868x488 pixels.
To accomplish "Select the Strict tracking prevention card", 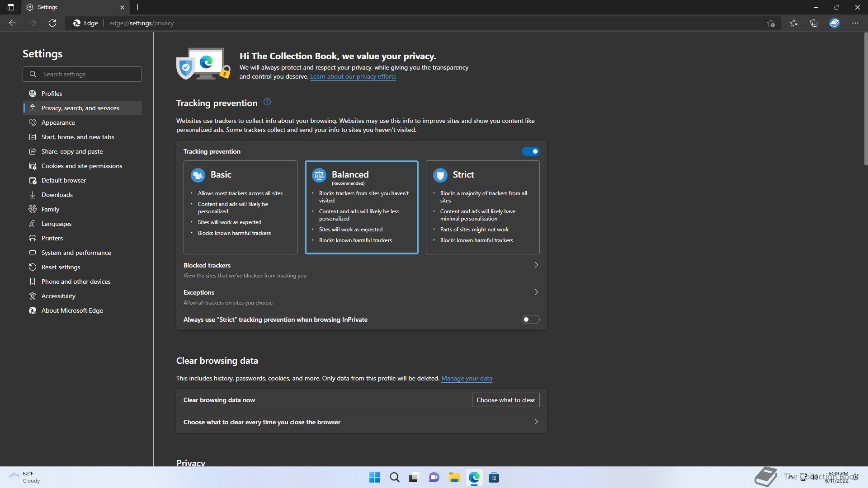I will pyautogui.click(x=482, y=207).
